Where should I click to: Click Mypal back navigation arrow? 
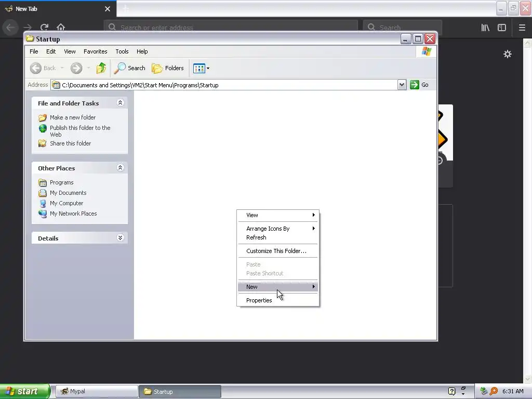(10, 27)
